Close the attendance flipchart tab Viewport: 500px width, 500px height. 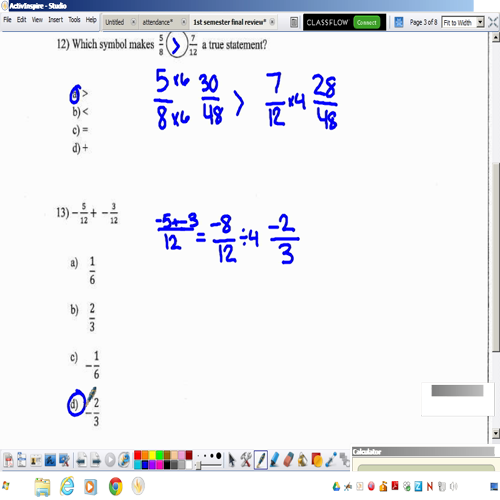[x=184, y=22]
